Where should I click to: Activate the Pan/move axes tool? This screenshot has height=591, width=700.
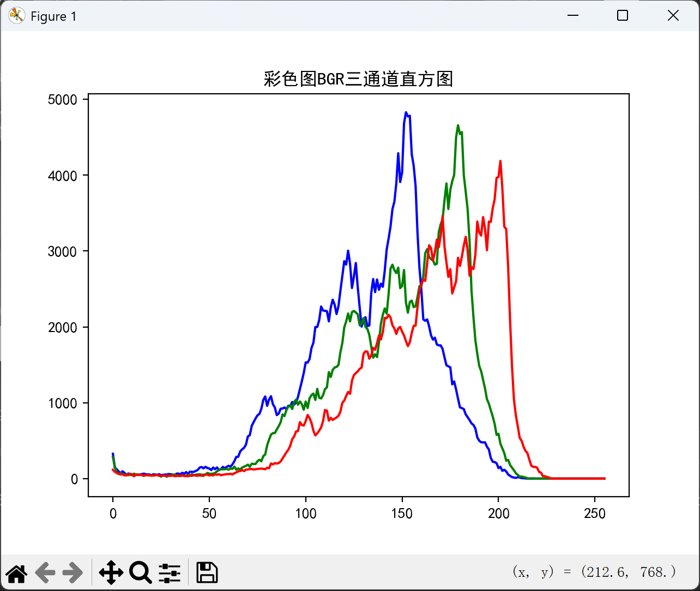point(111,572)
